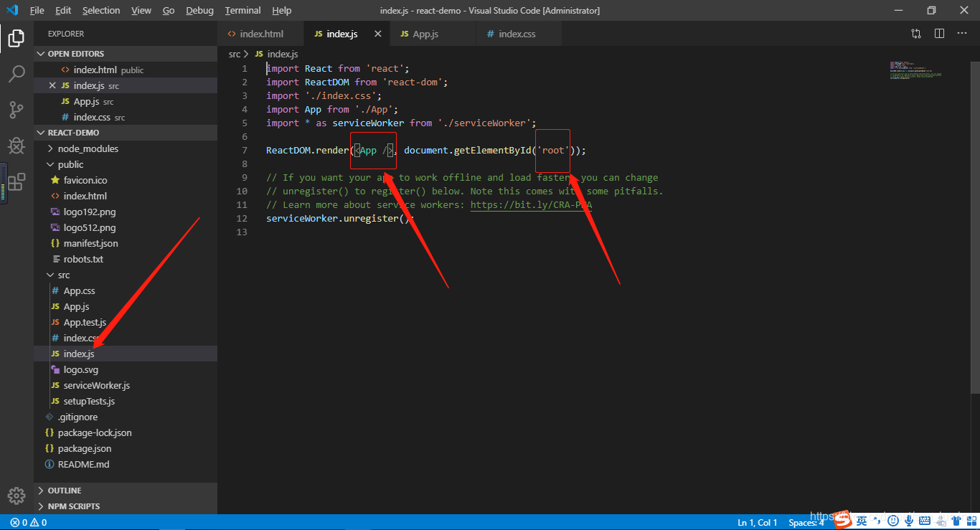The height and width of the screenshot is (530, 980).
Task: Open the Selection menu
Action: pos(101,10)
